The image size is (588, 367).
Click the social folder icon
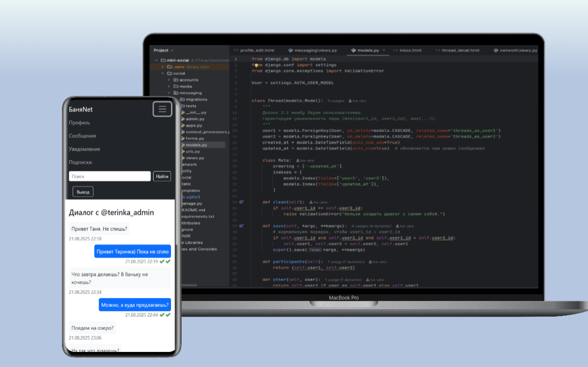(x=170, y=73)
